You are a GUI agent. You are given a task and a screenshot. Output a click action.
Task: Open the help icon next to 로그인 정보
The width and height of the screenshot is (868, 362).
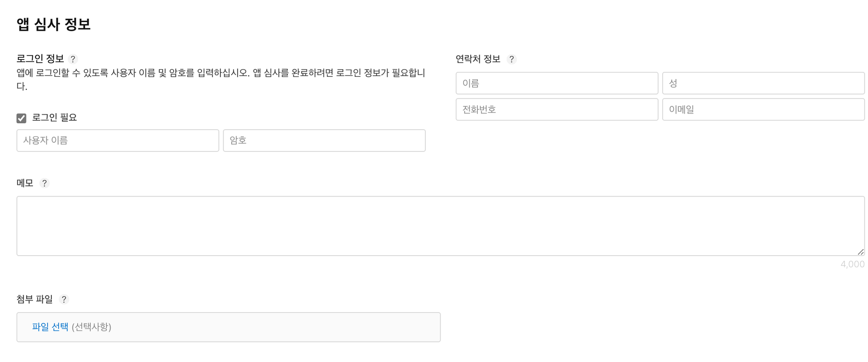point(73,59)
